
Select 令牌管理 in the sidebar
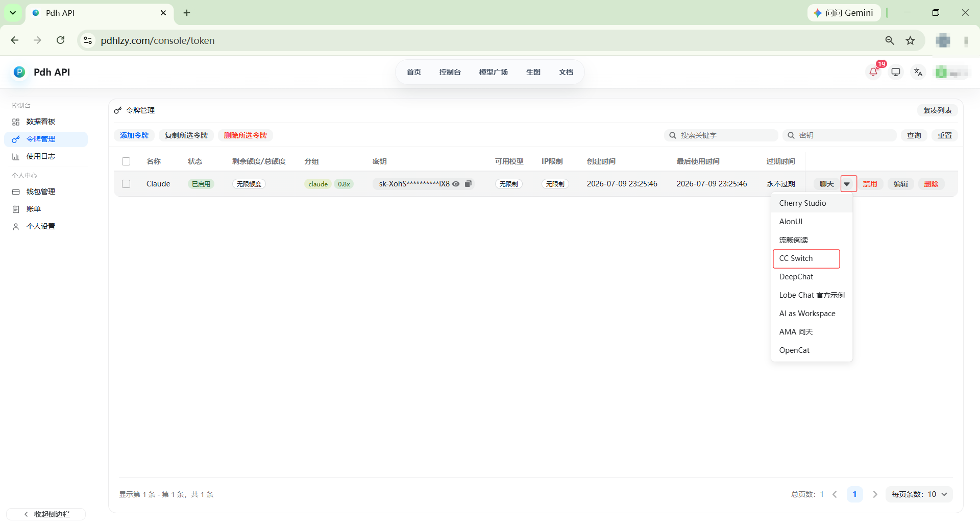[46, 139]
